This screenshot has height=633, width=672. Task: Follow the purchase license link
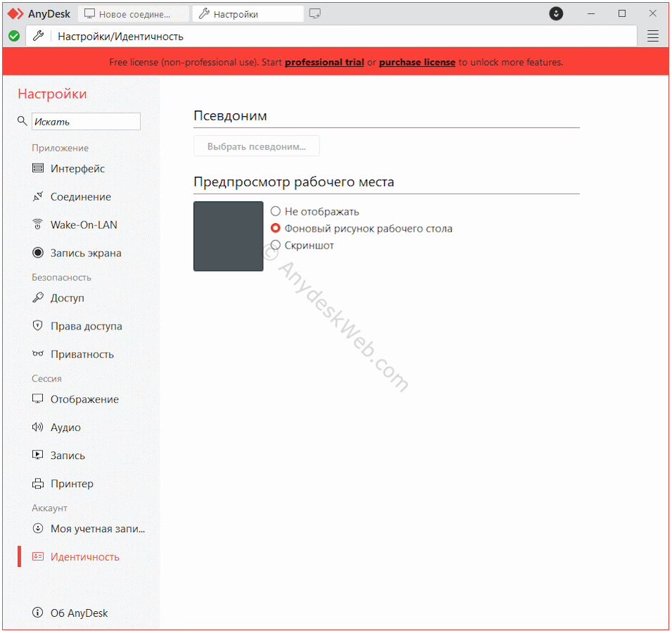(x=417, y=62)
